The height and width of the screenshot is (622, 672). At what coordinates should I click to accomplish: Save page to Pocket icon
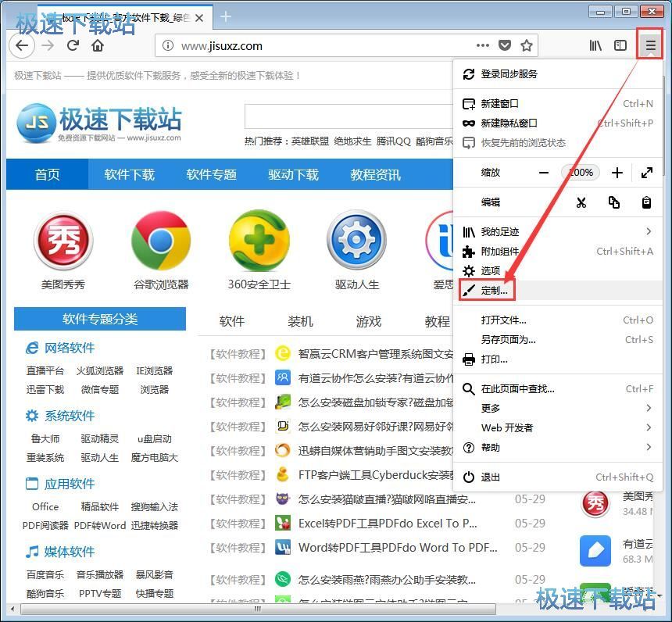point(505,45)
